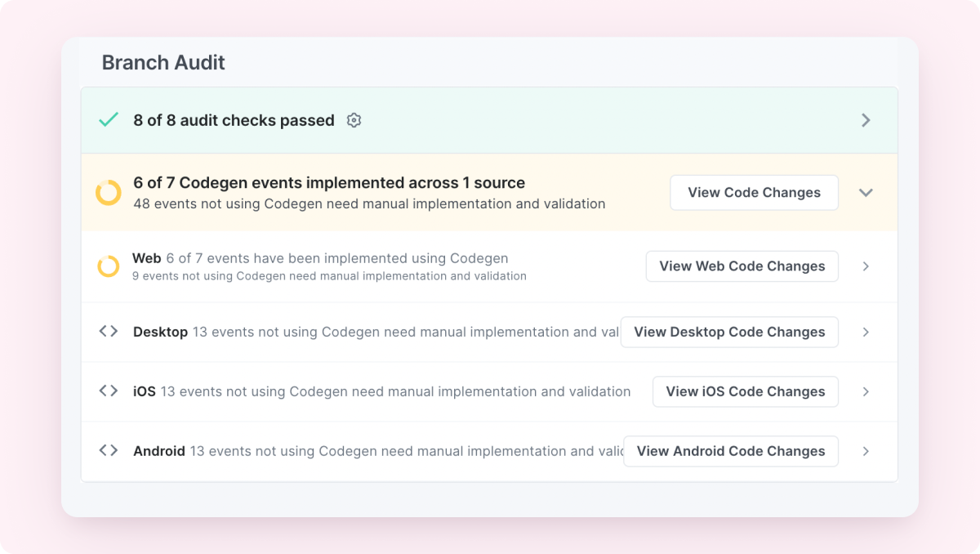Viewport: 980px width, 554px height.
Task: Select View iOS Code Changes button
Action: [745, 391]
